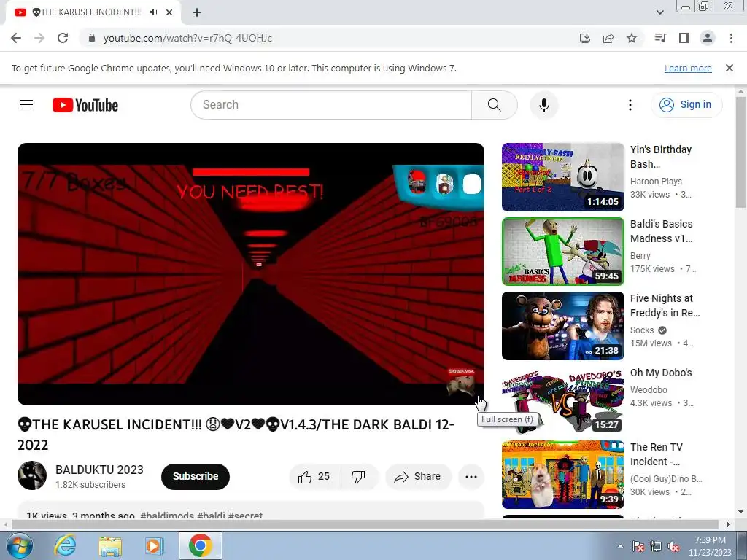Open Chrome profile avatar
747x560 pixels.
click(x=708, y=38)
